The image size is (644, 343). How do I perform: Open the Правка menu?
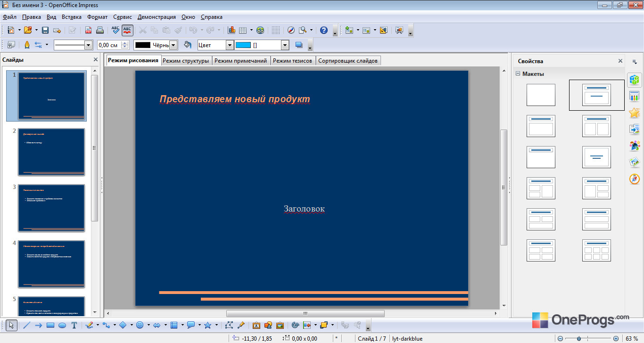pos(32,17)
